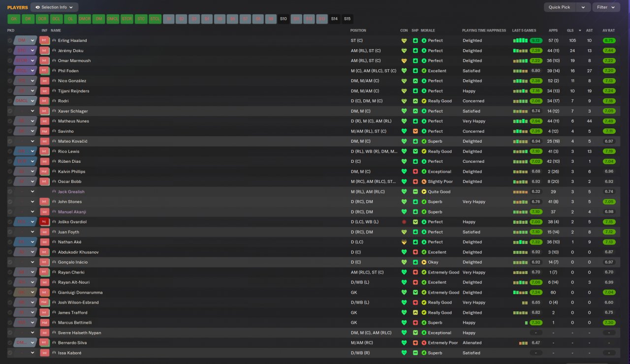This screenshot has height=364, width=630.
Task: Click the 7.49 average rating for Matheus Nunes
Action: pyautogui.click(x=609, y=121)
